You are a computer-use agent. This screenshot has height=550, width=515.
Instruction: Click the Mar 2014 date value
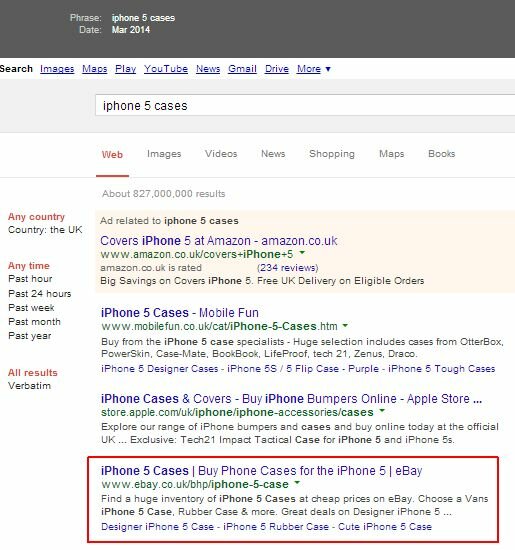pyautogui.click(x=131, y=30)
